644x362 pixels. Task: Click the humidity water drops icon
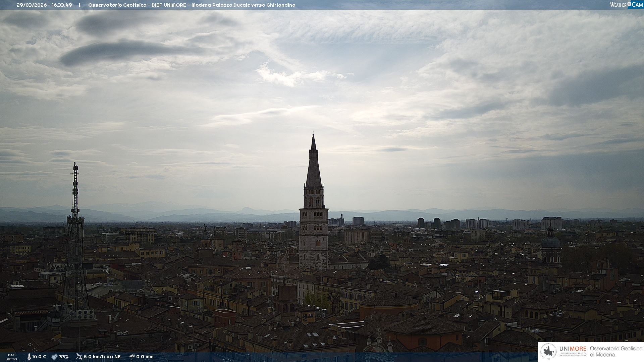(54, 357)
